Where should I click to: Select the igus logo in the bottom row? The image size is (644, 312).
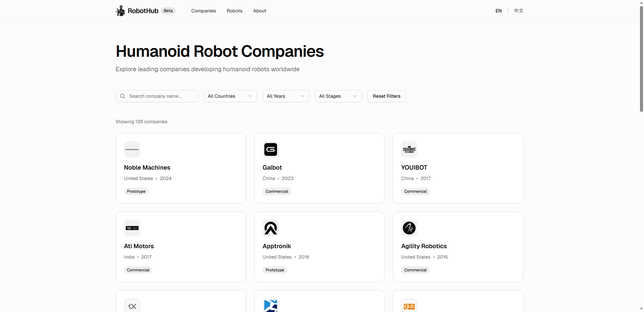pos(409,306)
